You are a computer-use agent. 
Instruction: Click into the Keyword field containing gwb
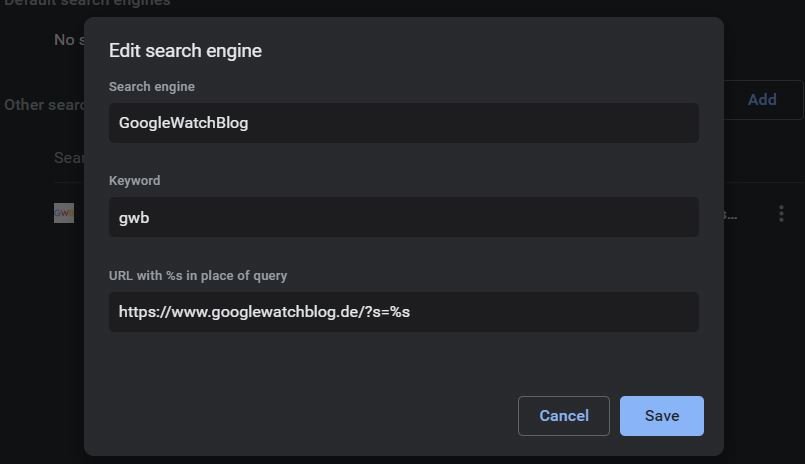click(x=403, y=217)
